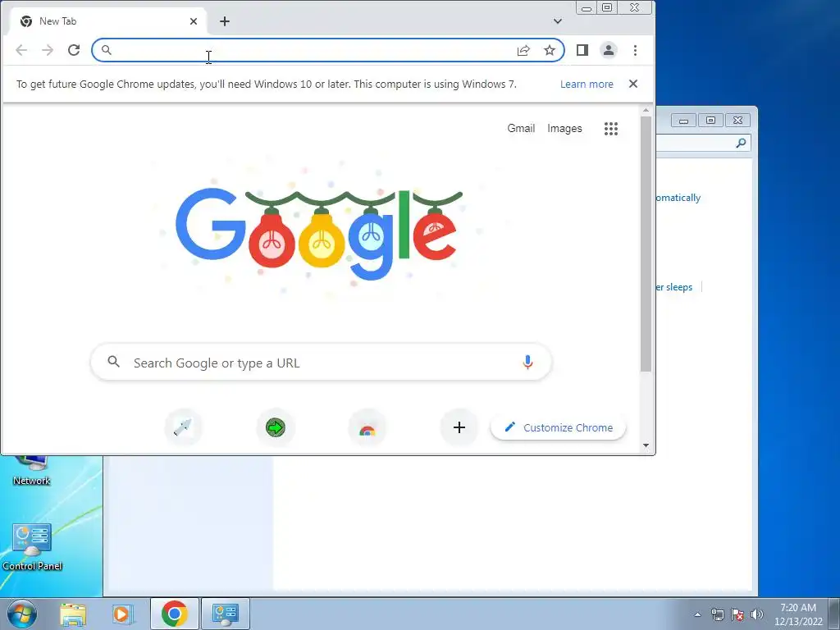Bookmark this tab with the star icon
The height and width of the screenshot is (630, 840).
point(550,50)
